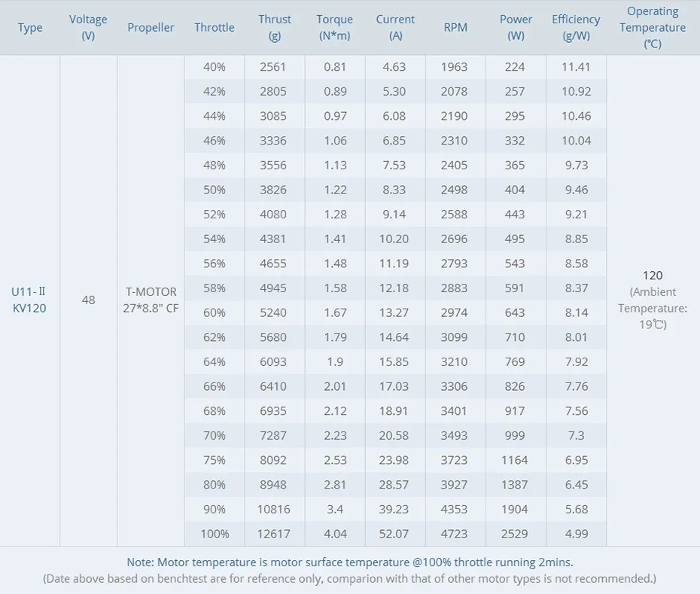Click the Thrust (g) column header
The height and width of the screenshot is (594, 700).
point(275,28)
